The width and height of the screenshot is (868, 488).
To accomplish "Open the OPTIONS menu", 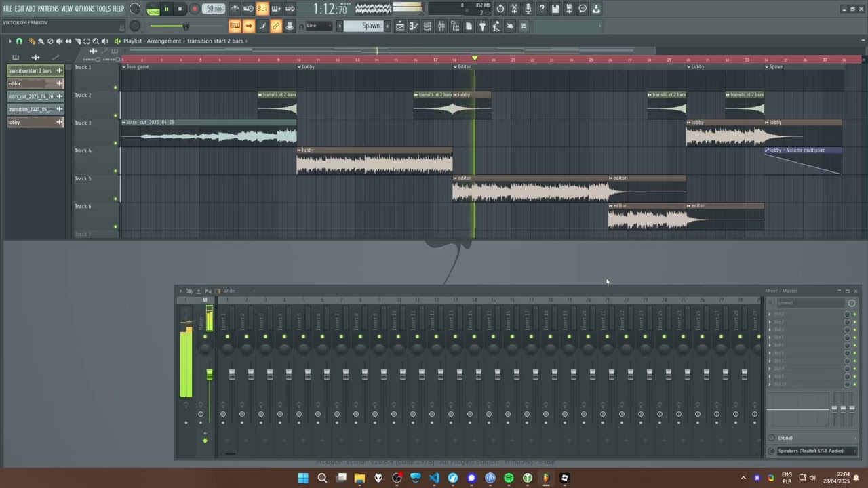I will (x=85, y=9).
